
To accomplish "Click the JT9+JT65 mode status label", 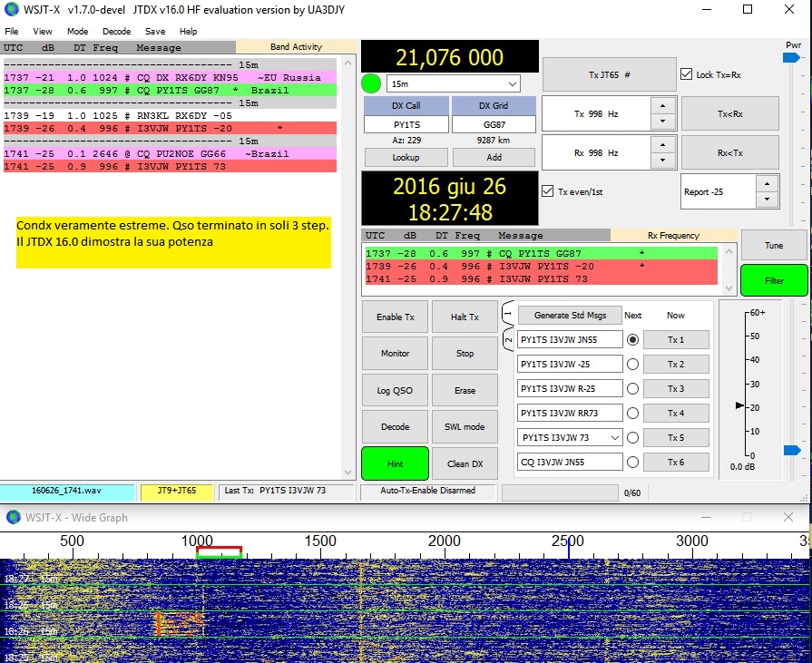I will (x=177, y=492).
